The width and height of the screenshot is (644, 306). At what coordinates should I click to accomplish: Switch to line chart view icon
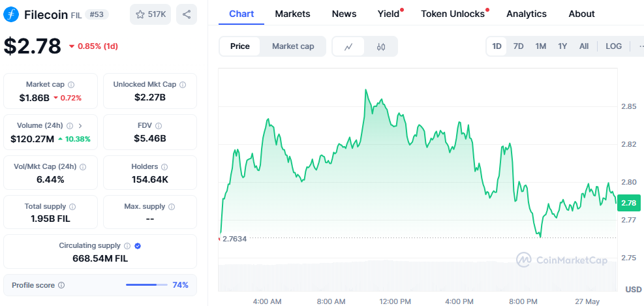click(348, 46)
